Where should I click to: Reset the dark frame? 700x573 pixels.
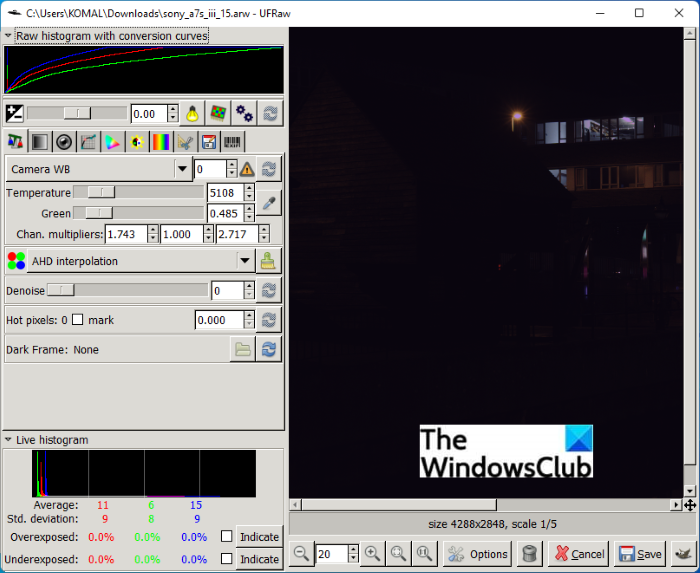(269, 349)
